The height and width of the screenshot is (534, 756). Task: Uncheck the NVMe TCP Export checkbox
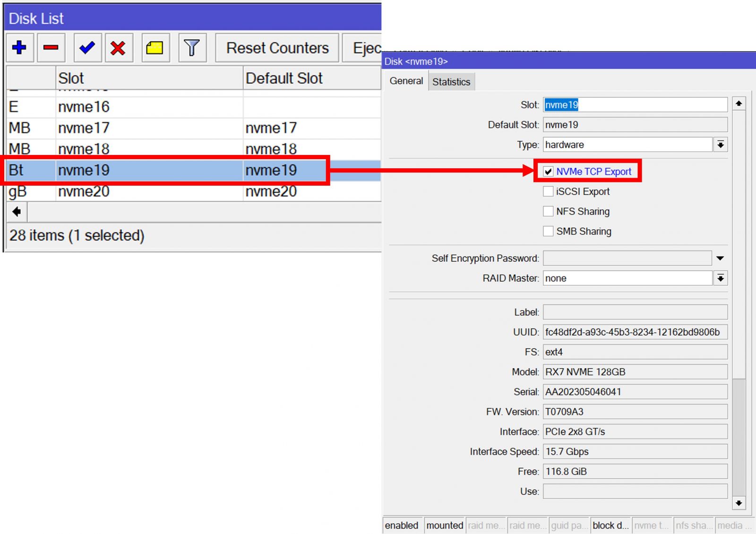click(x=548, y=172)
